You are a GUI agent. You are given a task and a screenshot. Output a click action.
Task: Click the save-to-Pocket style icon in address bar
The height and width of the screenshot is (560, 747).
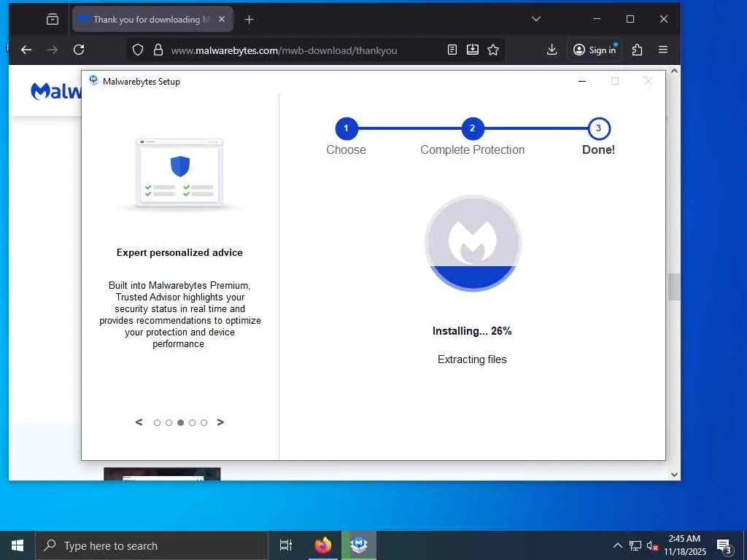[x=473, y=50]
